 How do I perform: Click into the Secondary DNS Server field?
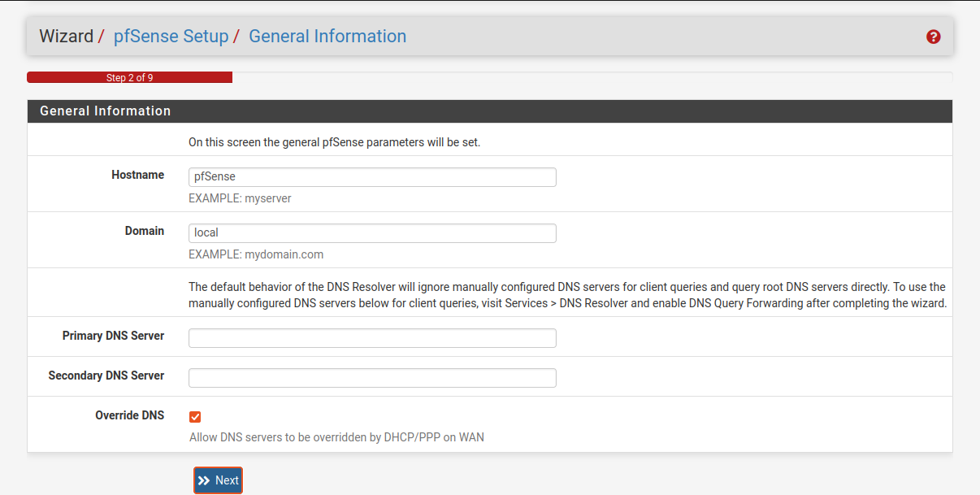pyautogui.click(x=372, y=378)
